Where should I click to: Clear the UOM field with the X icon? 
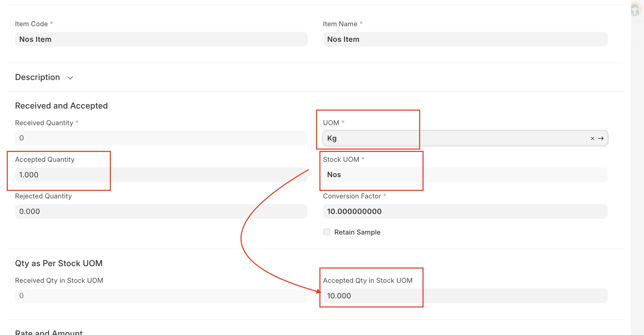coord(592,138)
